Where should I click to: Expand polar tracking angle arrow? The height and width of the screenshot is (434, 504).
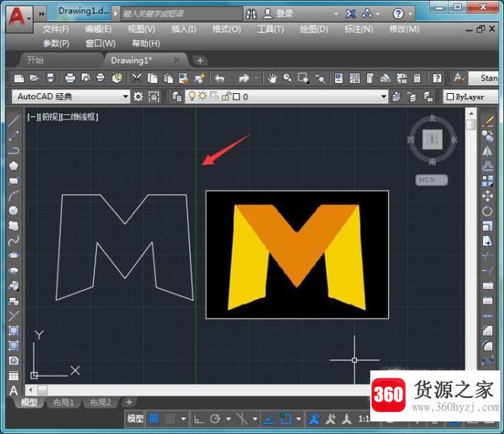(x=228, y=418)
